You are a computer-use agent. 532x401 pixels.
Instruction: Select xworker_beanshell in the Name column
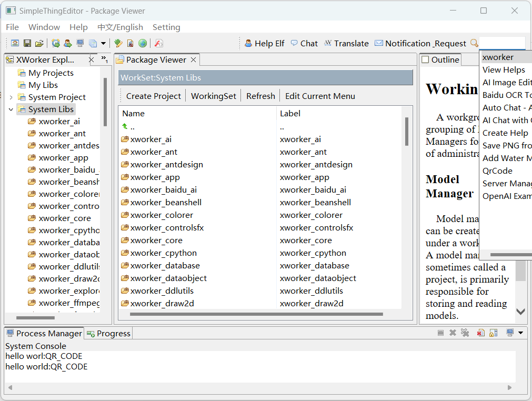[166, 203]
